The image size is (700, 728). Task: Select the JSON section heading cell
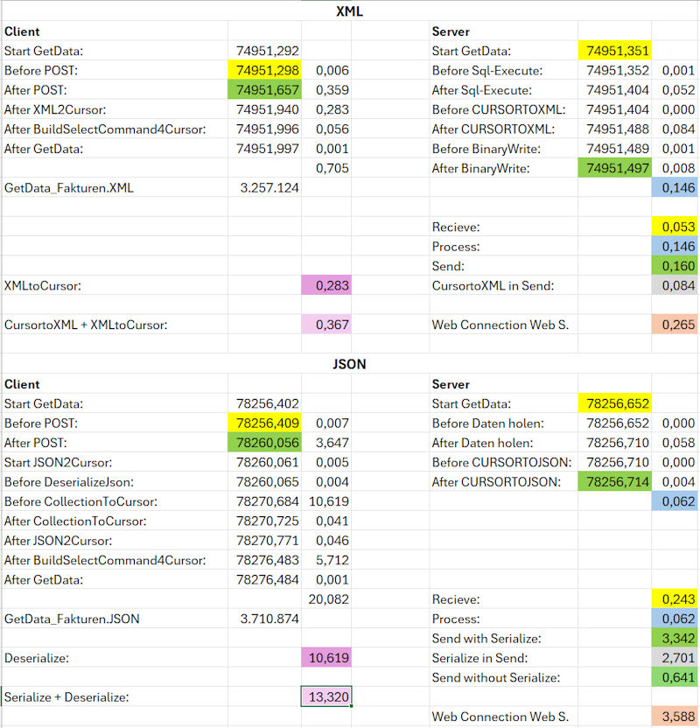pyautogui.click(x=350, y=364)
